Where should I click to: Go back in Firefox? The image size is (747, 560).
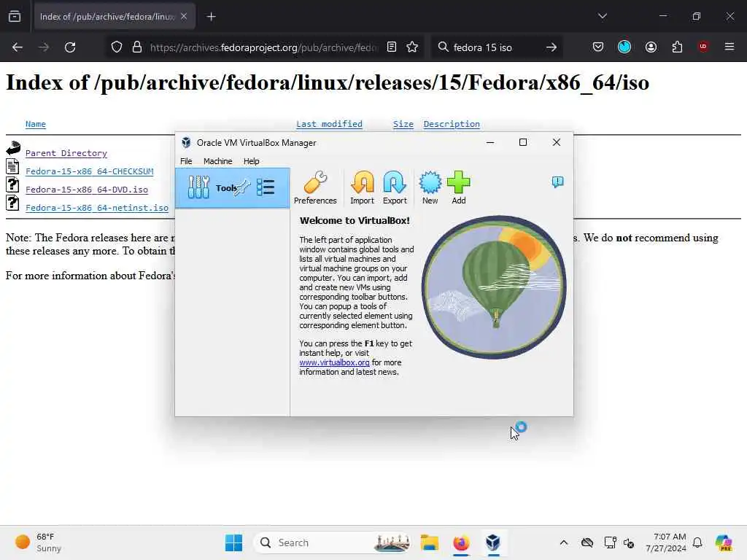point(18,47)
